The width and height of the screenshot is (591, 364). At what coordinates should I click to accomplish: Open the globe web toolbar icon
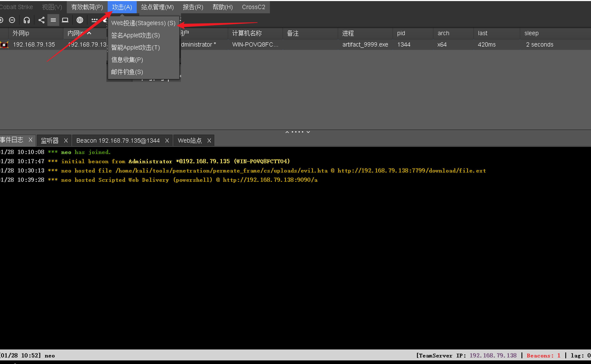80,20
